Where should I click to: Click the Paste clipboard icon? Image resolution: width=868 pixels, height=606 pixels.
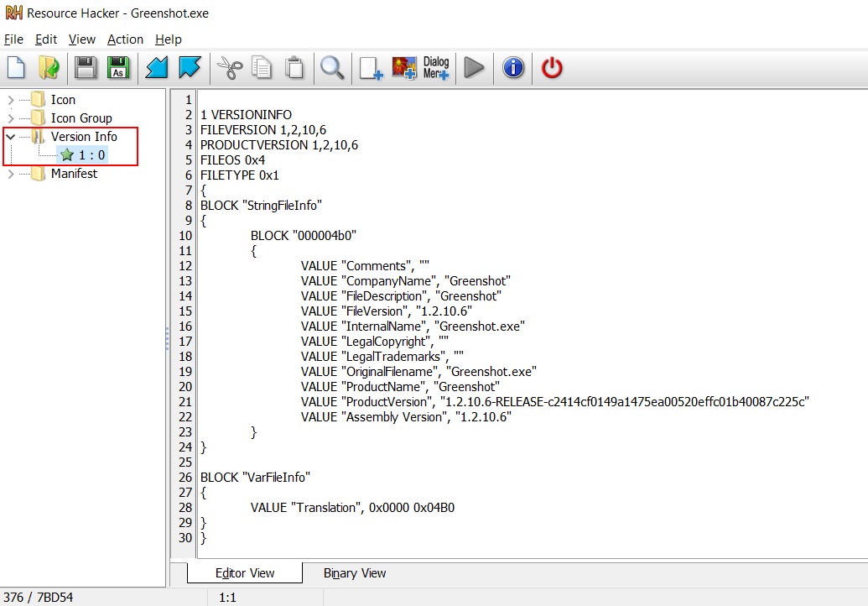(x=294, y=68)
